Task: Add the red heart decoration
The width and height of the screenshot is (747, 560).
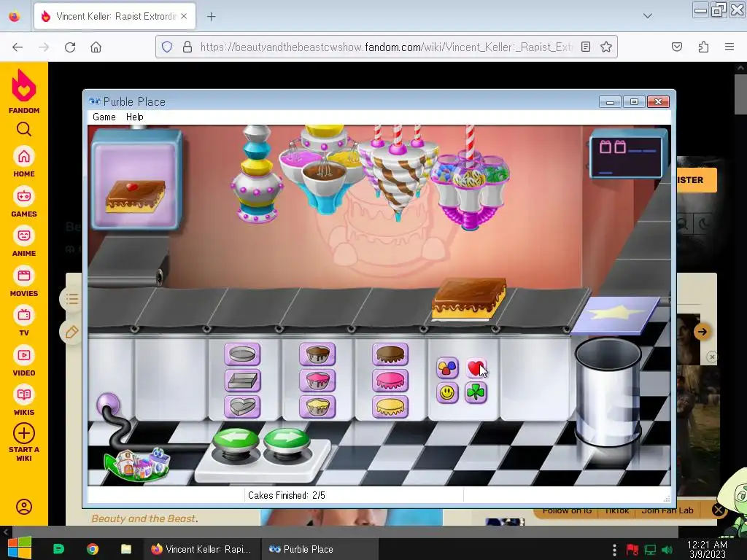Action: point(476,367)
